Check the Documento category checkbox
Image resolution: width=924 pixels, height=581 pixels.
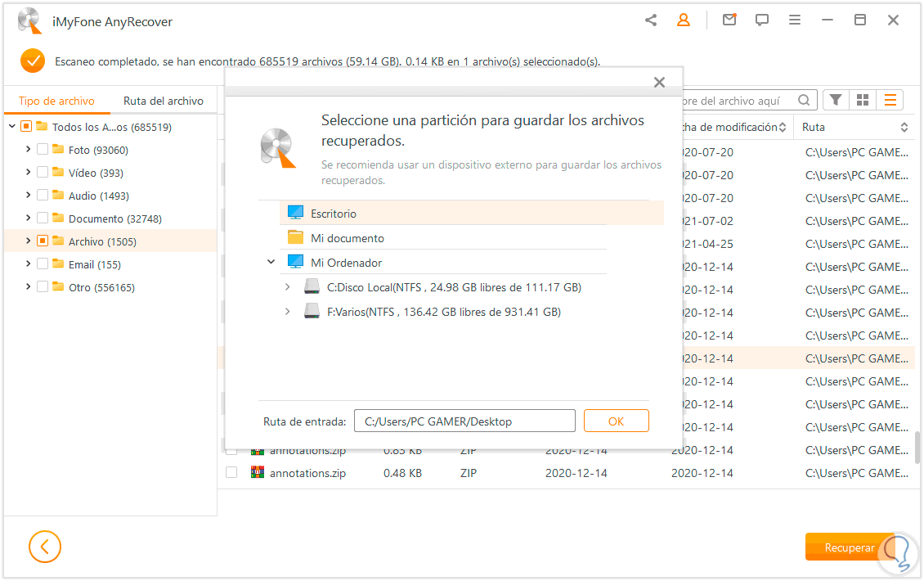43,218
